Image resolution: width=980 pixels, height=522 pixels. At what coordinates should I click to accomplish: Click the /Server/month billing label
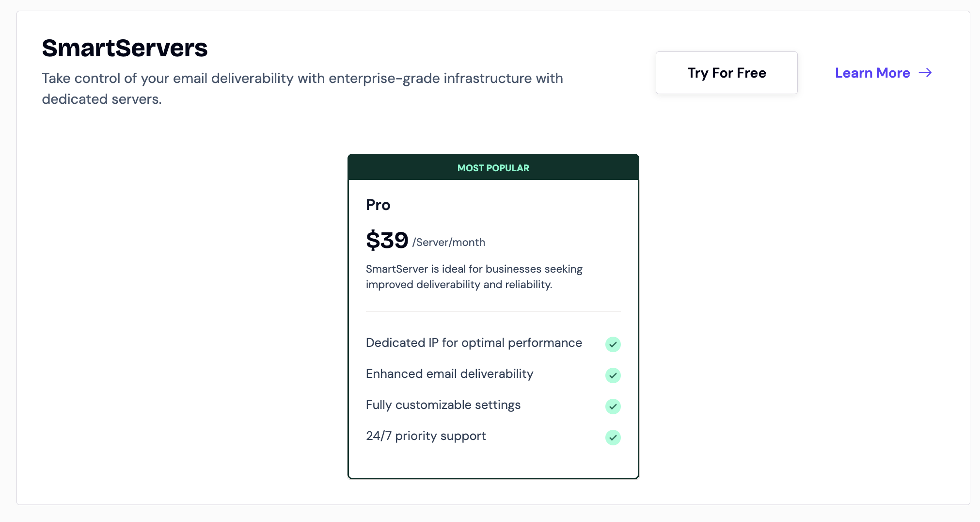point(449,243)
